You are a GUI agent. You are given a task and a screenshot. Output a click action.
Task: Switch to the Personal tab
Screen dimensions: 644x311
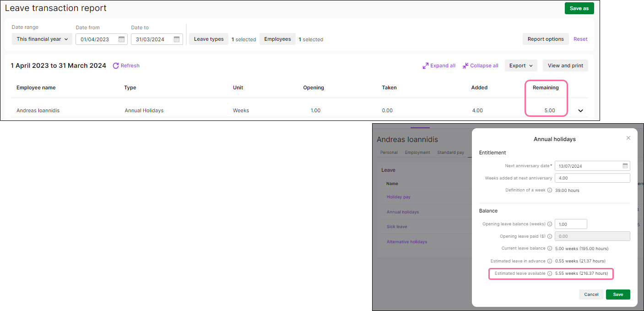(x=389, y=153)
